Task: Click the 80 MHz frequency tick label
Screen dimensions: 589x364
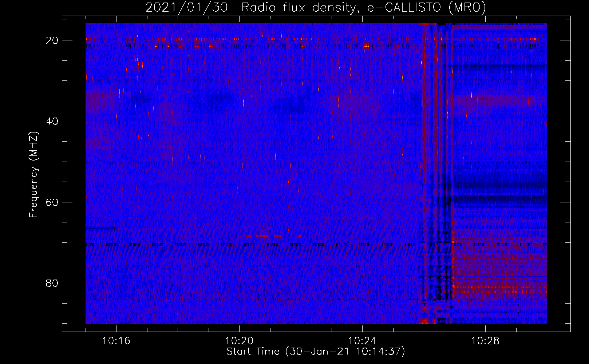Action: (52, 283)
